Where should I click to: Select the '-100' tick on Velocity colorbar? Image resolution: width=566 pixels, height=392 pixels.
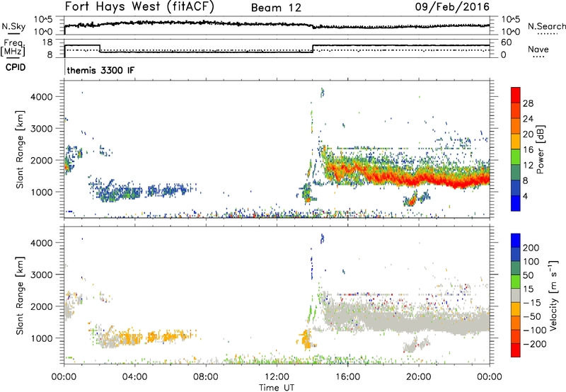[534, 330]
